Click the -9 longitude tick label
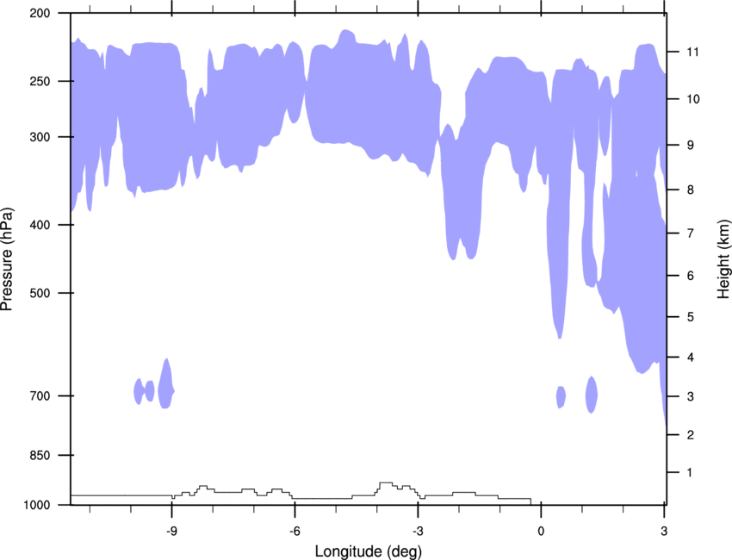Viewport: 732px width, 560px height. click(x=171, y=531)
